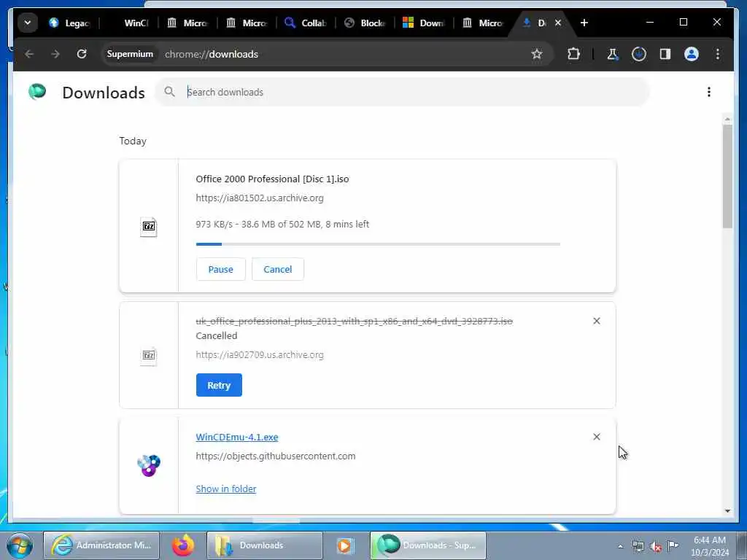
Task: Open the WinCDEmu-4.1.exe file link
Action: pos(237,437)
